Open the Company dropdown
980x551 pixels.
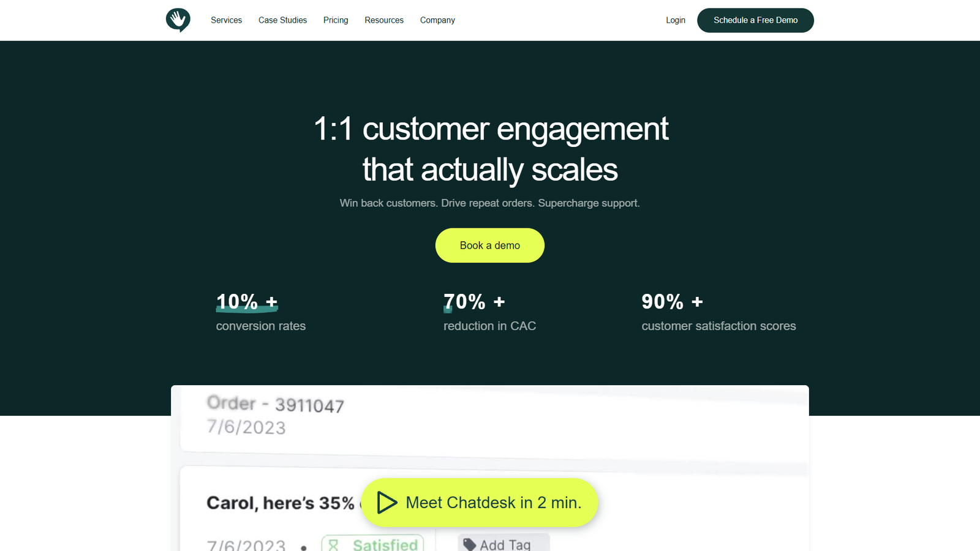(437, 20)
